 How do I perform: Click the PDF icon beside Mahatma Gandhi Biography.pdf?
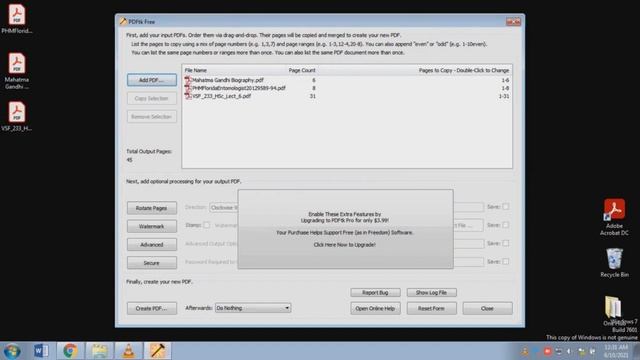tap(188, 80)
